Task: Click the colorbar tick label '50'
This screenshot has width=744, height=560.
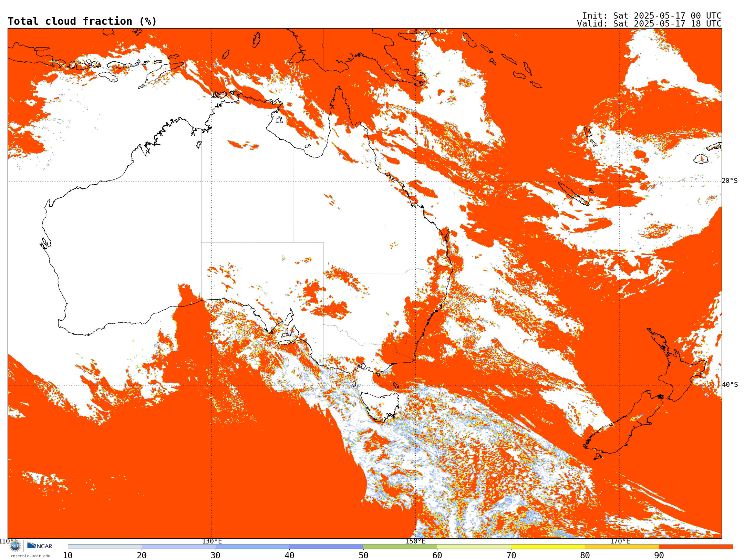Action: tap(363, 555)
